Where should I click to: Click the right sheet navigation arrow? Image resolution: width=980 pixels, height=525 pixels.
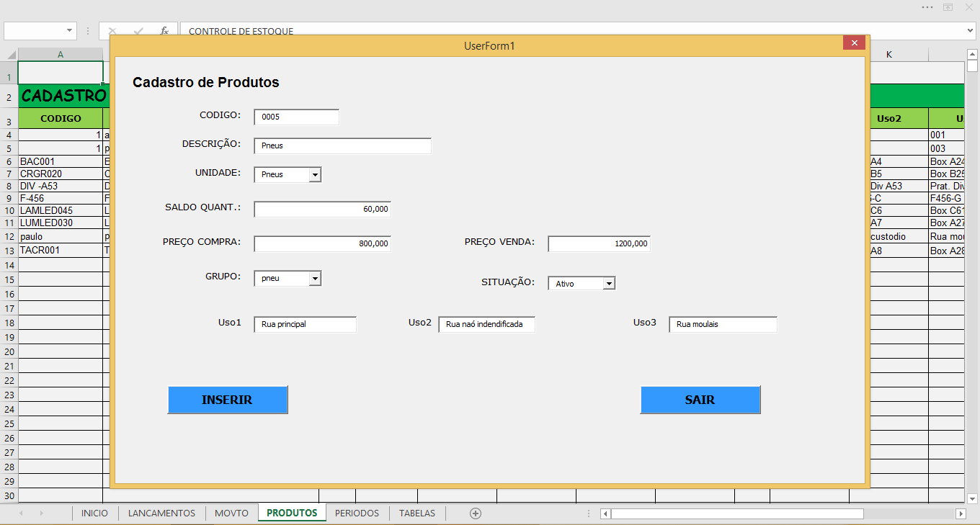[42, 513]
